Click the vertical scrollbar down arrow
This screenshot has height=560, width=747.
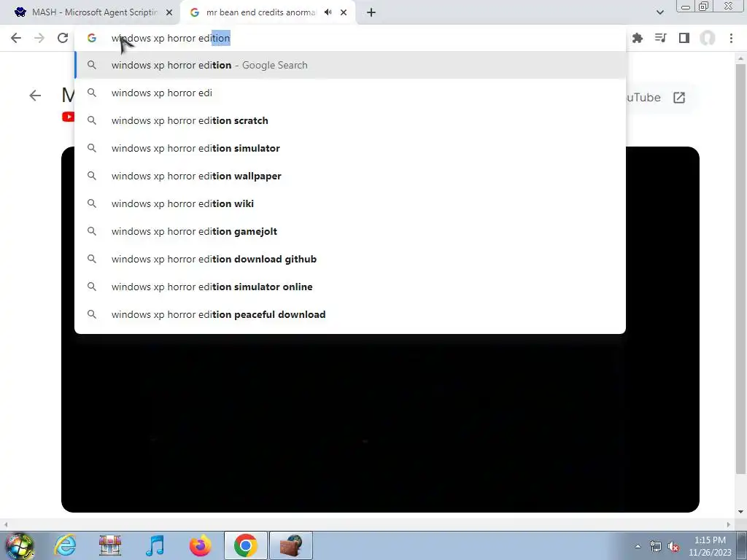(740, 512)
